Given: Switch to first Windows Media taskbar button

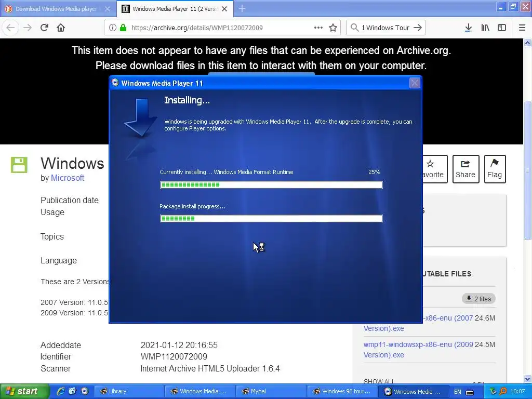Looking at the screenshot, I should tap(200, 391).
